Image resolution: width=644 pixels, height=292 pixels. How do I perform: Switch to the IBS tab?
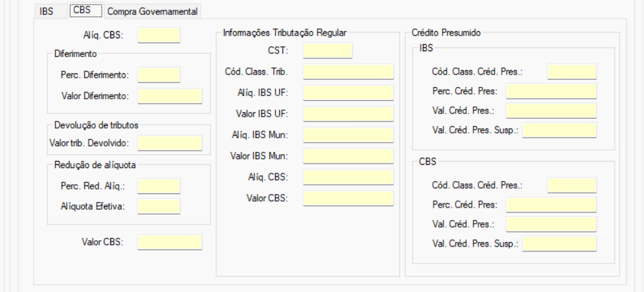pos(47,11)
